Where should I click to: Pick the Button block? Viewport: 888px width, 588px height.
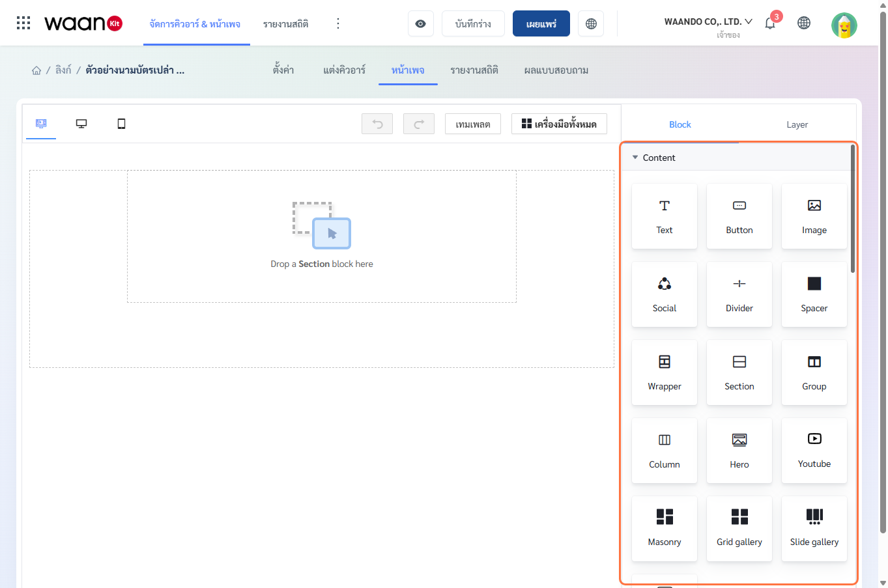tap(739, 216)
